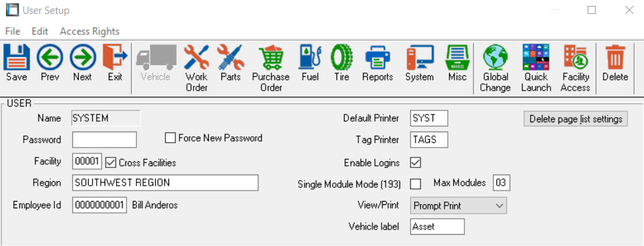Click the Delete trash can icon

(x=616, y=58)
